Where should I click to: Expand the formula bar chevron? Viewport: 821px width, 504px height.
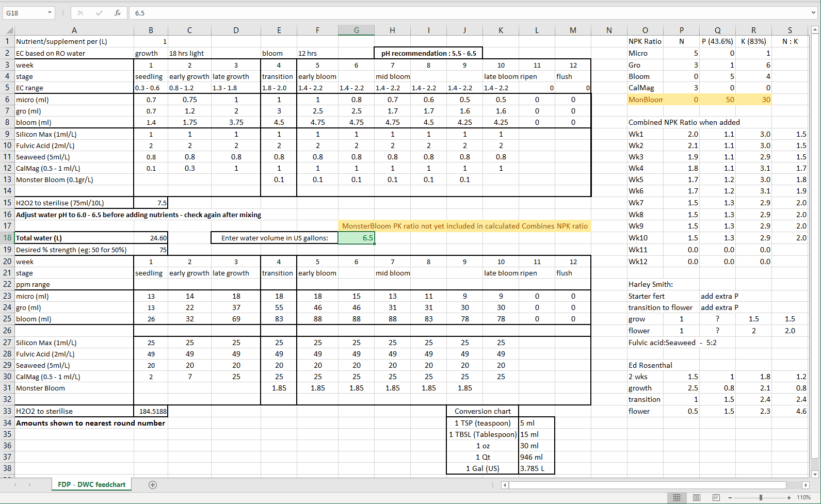pos(814,13)
